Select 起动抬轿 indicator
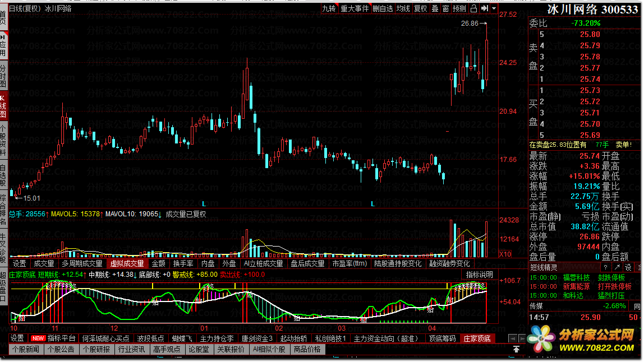Screen dimensions: 644x362 pos(293,338)
